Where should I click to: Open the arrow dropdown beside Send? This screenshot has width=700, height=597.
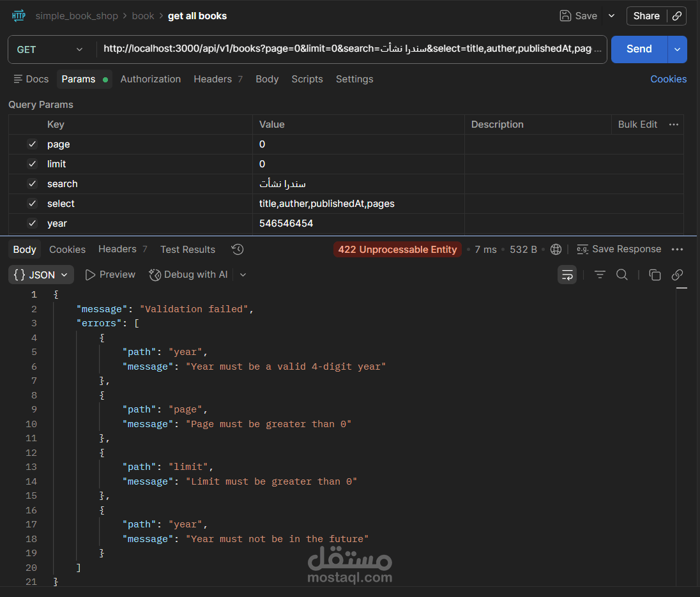(677, 49)
